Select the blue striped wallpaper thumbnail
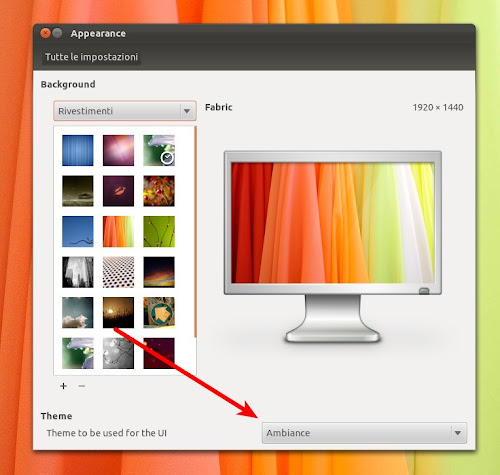The height and width of the screenshot is (475, 500). tap(78, 150)
